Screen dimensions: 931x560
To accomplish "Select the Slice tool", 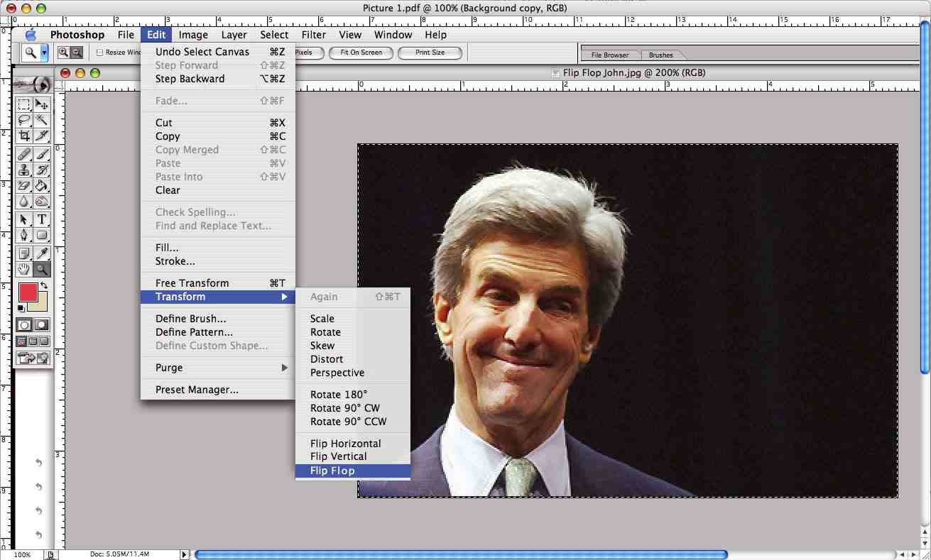I will tap(42, 135).
